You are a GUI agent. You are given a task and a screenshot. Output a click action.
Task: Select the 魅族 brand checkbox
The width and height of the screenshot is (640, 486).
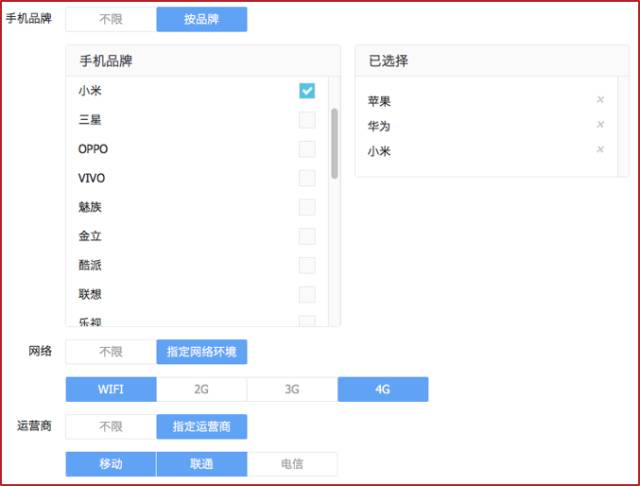pyautogui.click(x=307, y=207)
